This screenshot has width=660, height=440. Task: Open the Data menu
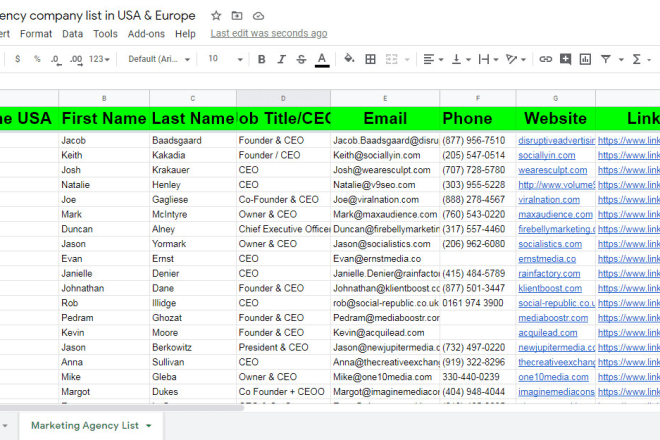click(x=72, y=34)
